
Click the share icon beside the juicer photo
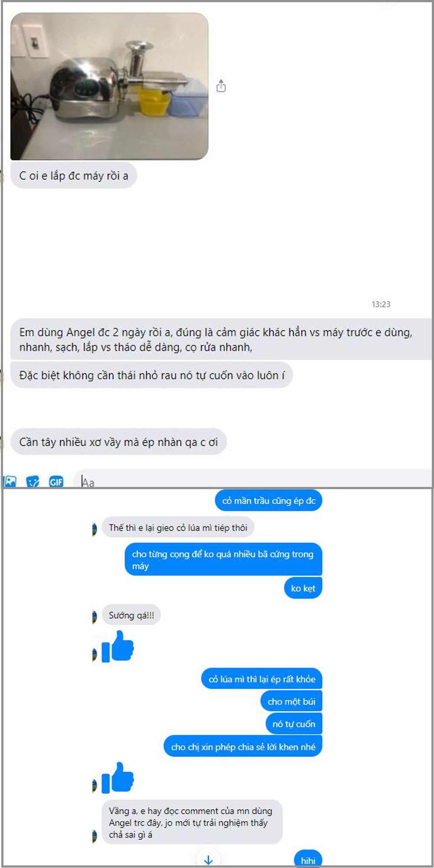click(221, 86)
